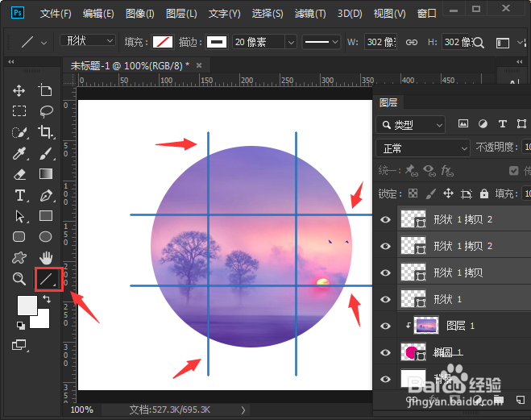This screenshot has width=531, height=420.
Task: Open the stroke line style dropdown
Action: pyautogui.click(x=321, y=42)
